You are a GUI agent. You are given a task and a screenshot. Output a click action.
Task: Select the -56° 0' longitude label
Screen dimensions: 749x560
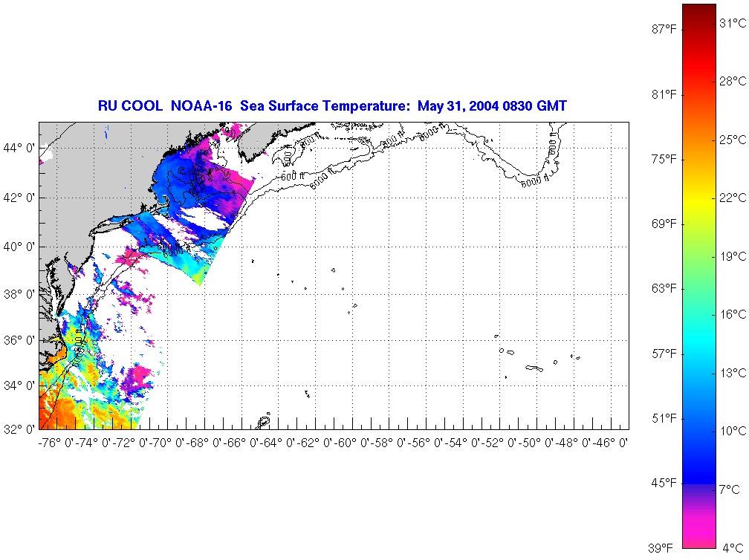[425, 443]
